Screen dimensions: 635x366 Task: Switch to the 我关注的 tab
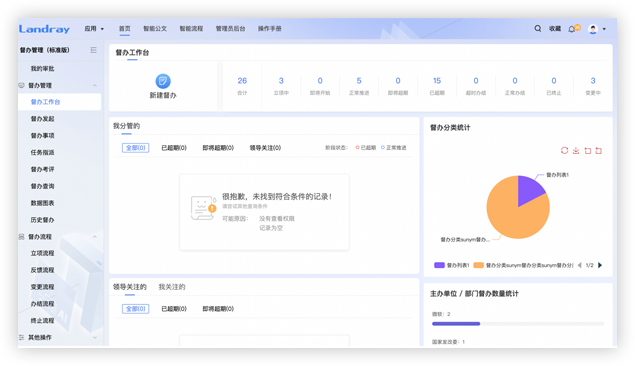pos(172,287)
